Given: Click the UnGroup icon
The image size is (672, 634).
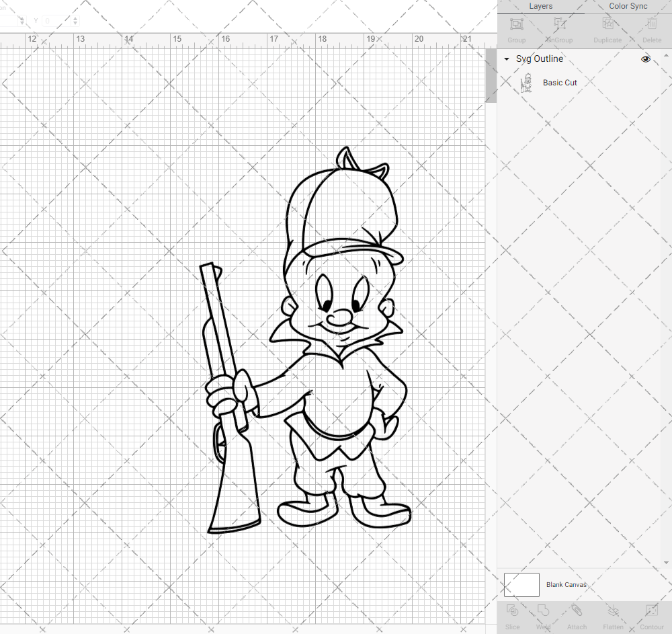Looking at the screenshot, I should 559,24.
